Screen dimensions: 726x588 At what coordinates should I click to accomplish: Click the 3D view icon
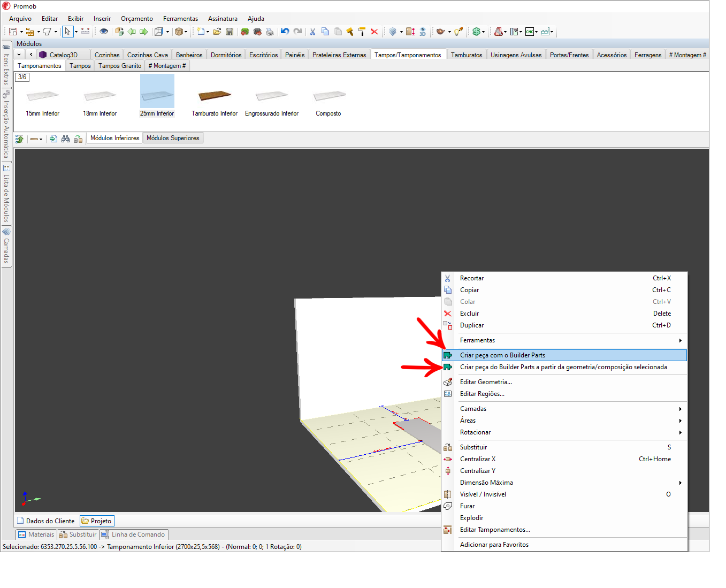click(x=423, y=32)
